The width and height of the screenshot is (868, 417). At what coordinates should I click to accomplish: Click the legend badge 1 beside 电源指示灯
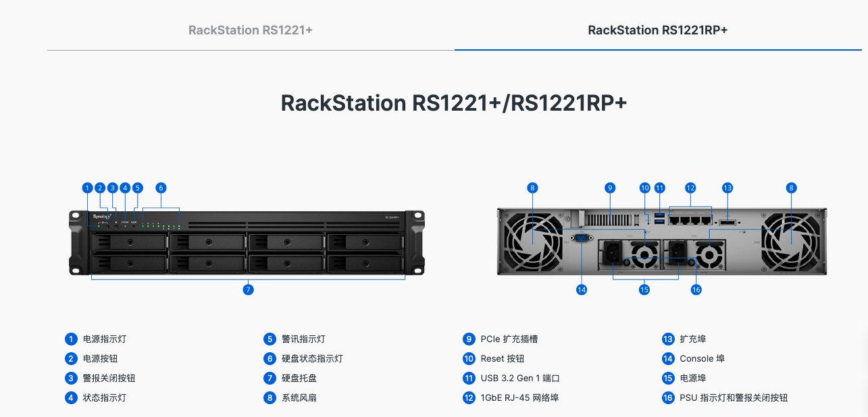71,339
